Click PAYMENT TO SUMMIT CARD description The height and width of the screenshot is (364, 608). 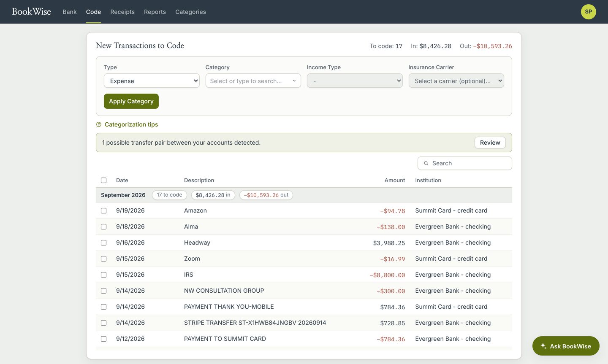[x=225, y=339]
